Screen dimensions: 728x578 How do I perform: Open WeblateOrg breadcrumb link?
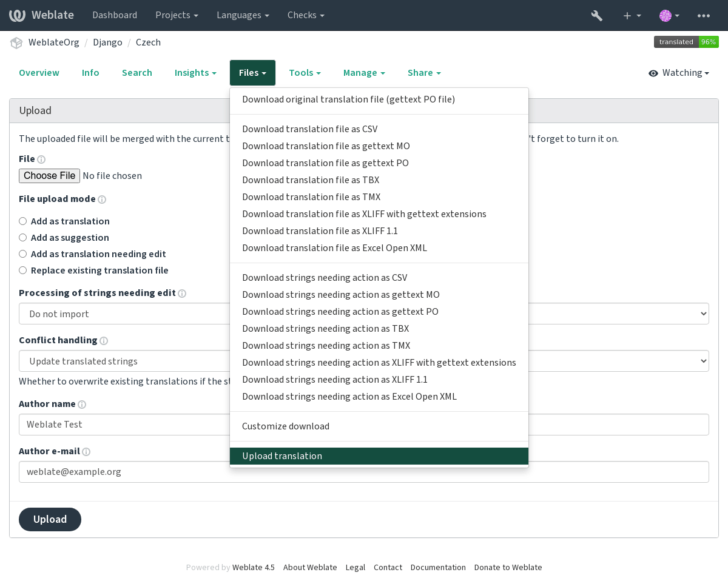pyautogui.click(x=53, y=42)
